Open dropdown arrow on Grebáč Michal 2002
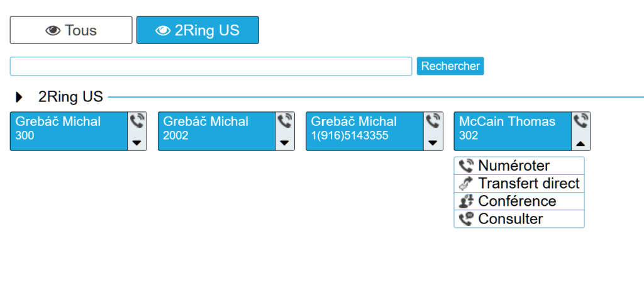 (x=285, y=143)
